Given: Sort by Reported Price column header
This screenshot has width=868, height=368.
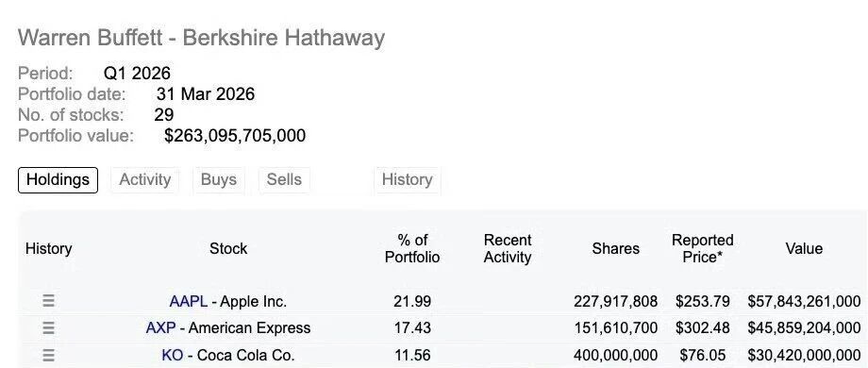Looking at the screenshot, I should coord(703,248).
